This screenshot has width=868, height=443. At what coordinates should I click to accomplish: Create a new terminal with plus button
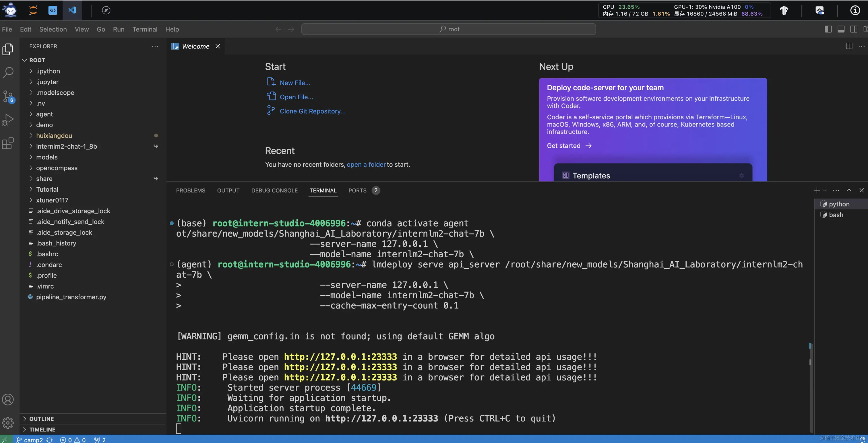816,190
